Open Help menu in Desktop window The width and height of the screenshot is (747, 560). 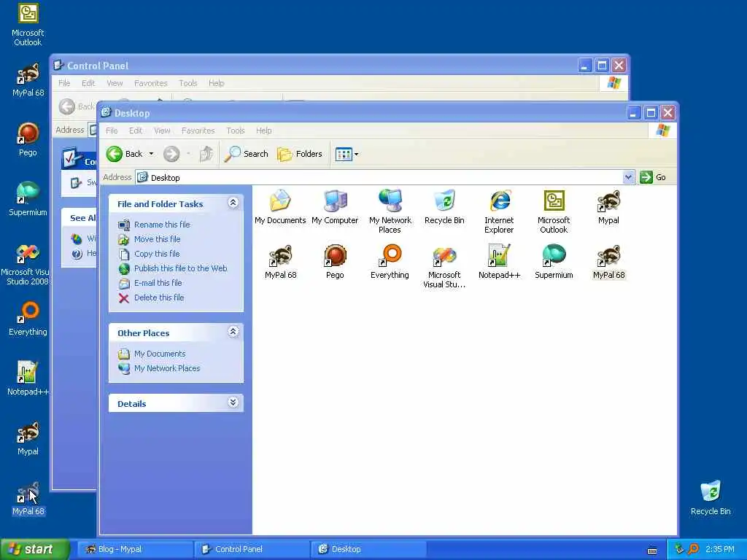pyautogui.click(x=263, y=131)
